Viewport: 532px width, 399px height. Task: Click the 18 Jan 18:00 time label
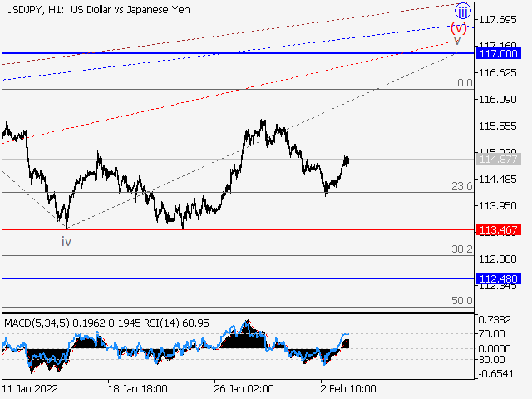[x=138, y=388]
